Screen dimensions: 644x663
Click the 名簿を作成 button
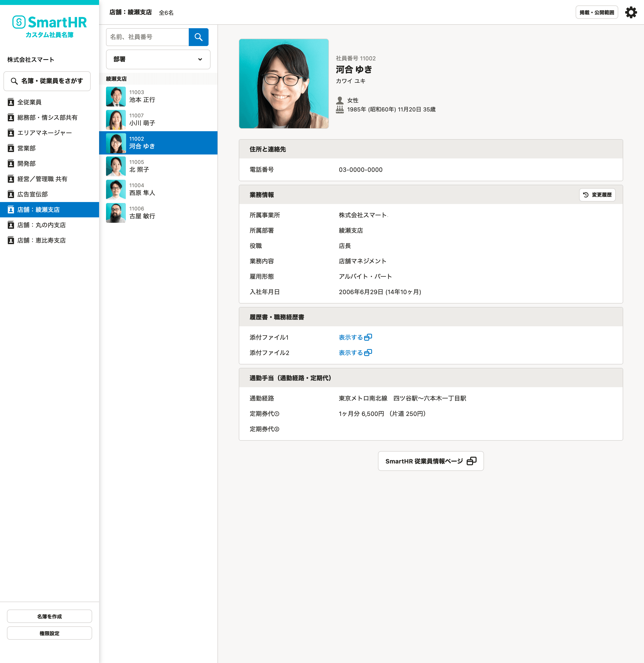click(49, 616)
